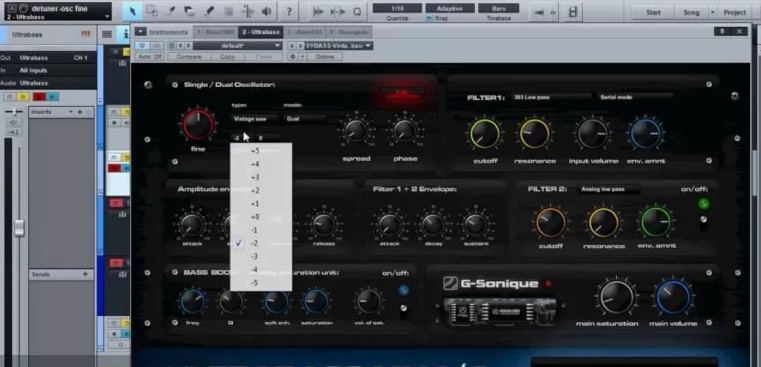The image size is (761, 367).
Task: Open the Bars Timebase dropdown
Action: (x=498, y=8)
